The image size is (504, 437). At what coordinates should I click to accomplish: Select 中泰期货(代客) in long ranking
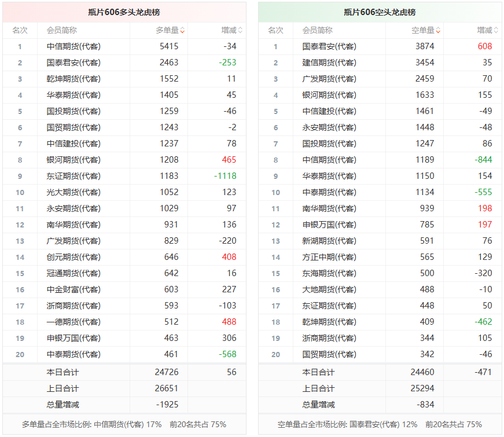point(73,354)
